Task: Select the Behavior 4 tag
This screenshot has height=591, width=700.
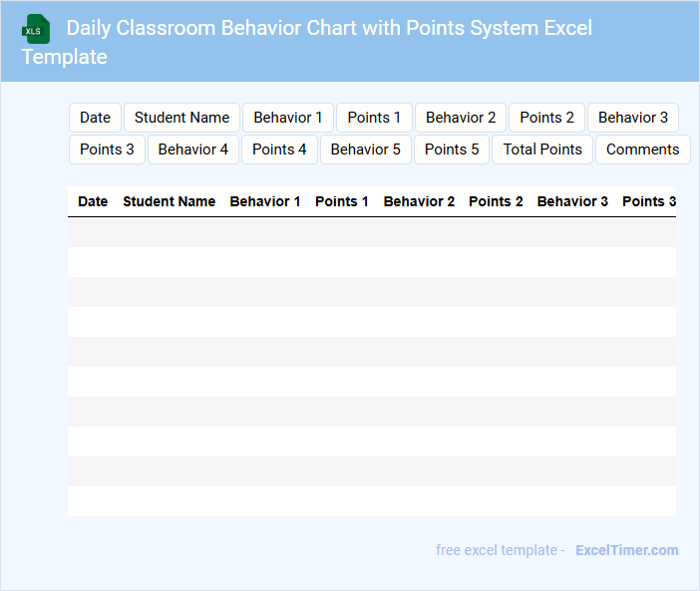Action: pyautogui.click(x=193, y=149)
